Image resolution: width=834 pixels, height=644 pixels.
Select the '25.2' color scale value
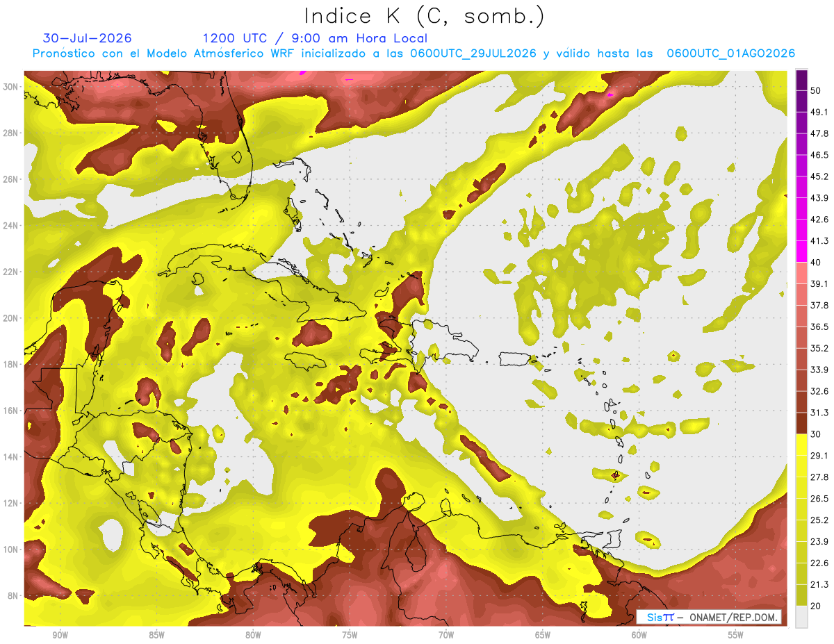tap(819, 520)
